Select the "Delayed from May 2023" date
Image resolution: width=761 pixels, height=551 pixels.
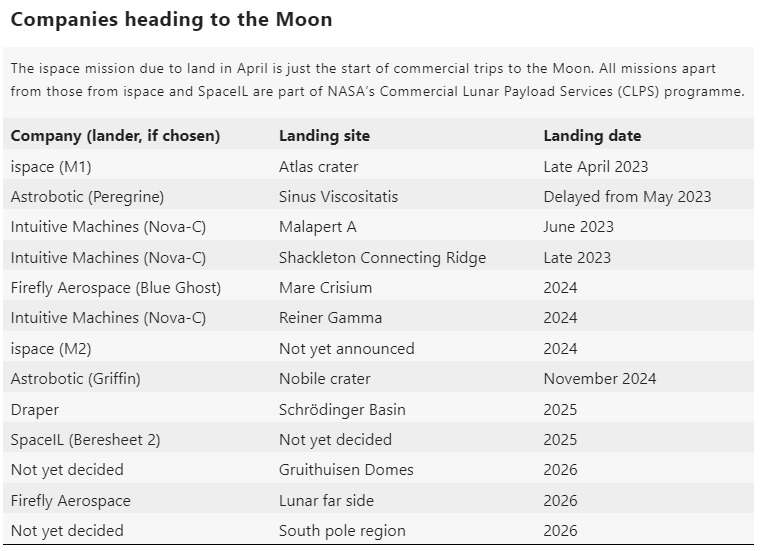[625, 197]
